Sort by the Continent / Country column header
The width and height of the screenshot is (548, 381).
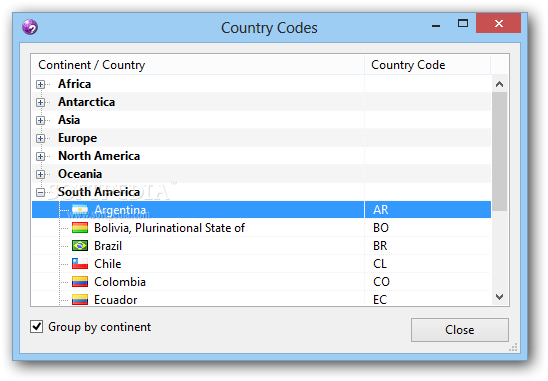click(198, 65)
